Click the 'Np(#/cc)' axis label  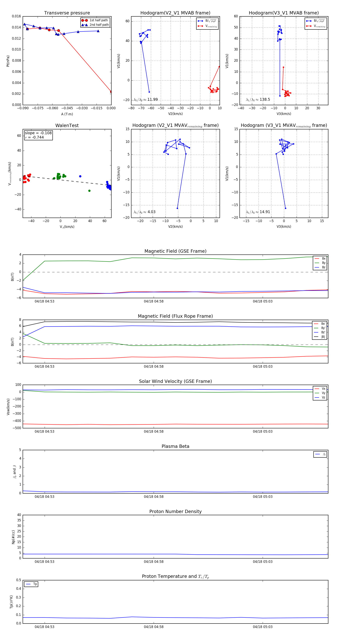[13, 537]
